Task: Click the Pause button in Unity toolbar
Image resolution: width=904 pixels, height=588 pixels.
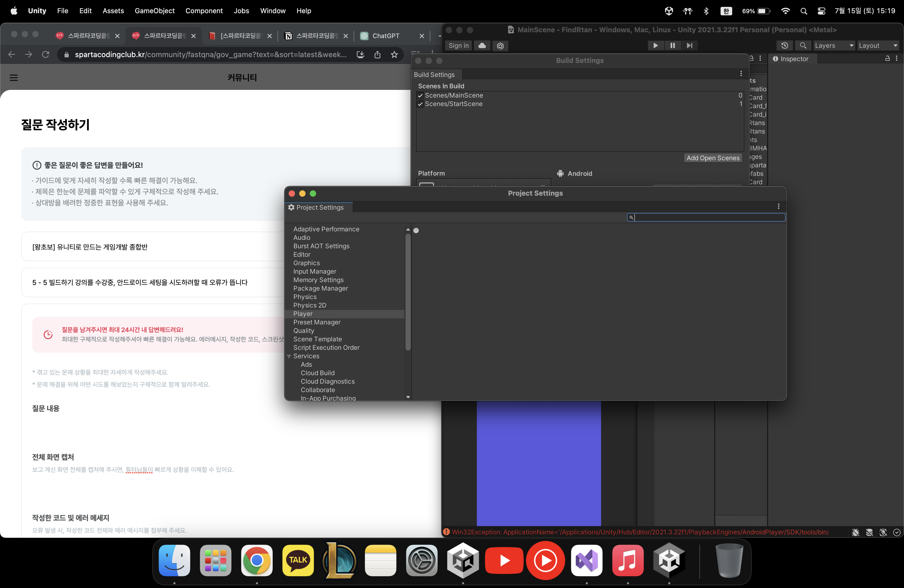Action: pos(673,45)
